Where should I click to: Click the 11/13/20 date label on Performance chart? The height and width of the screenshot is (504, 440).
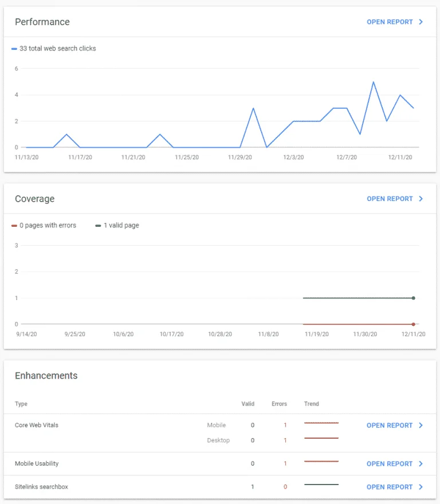[27, 157]
